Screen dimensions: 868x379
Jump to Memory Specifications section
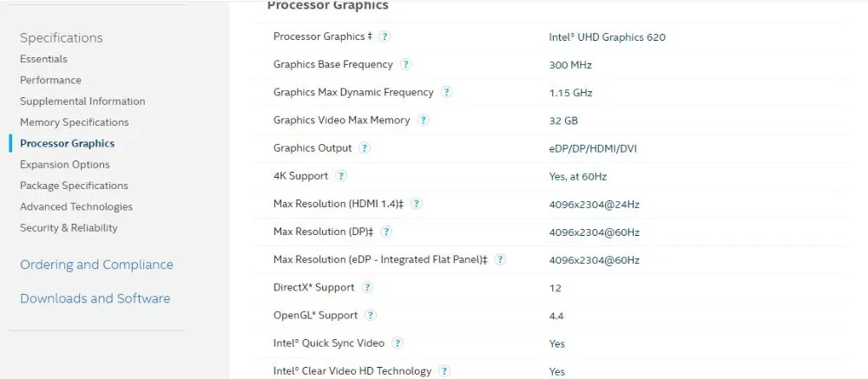[x=74, y=122]
